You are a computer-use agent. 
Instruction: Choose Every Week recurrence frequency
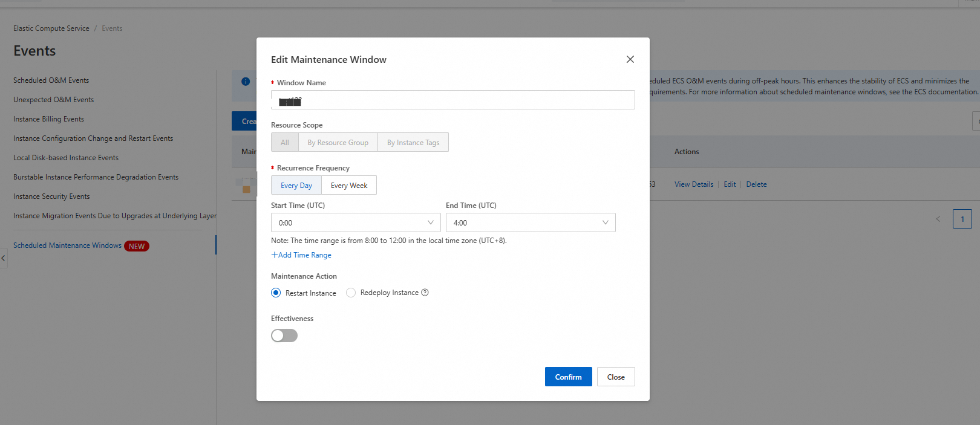coord(349,186)
